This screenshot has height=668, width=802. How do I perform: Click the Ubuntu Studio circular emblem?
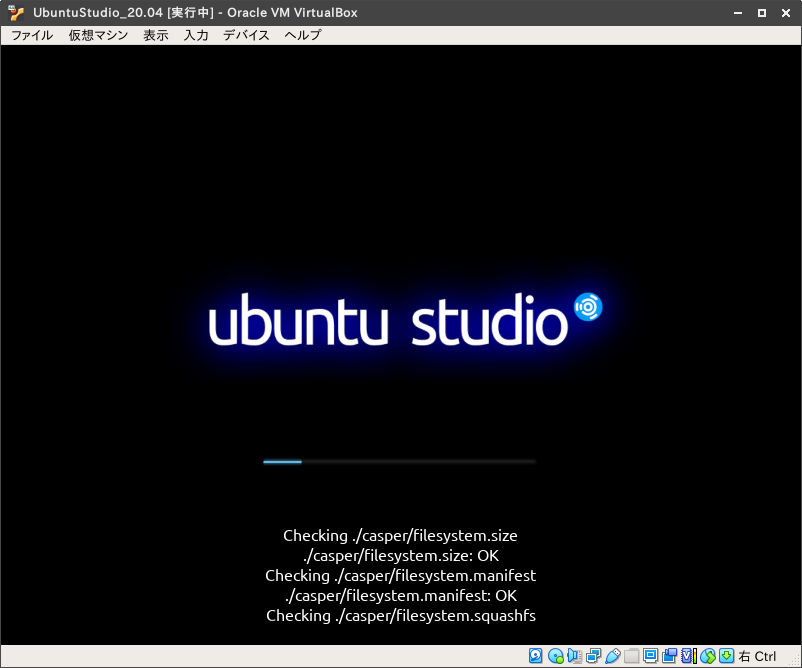tap(588, 307)
